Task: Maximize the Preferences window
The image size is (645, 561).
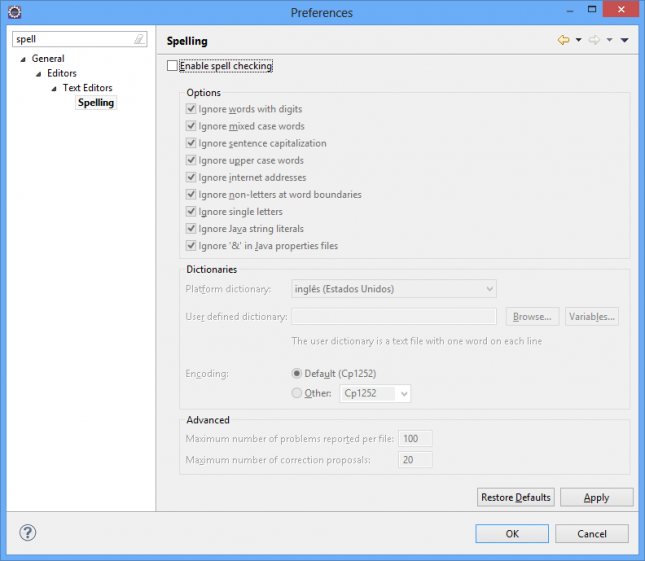Action: click(592, 9)
